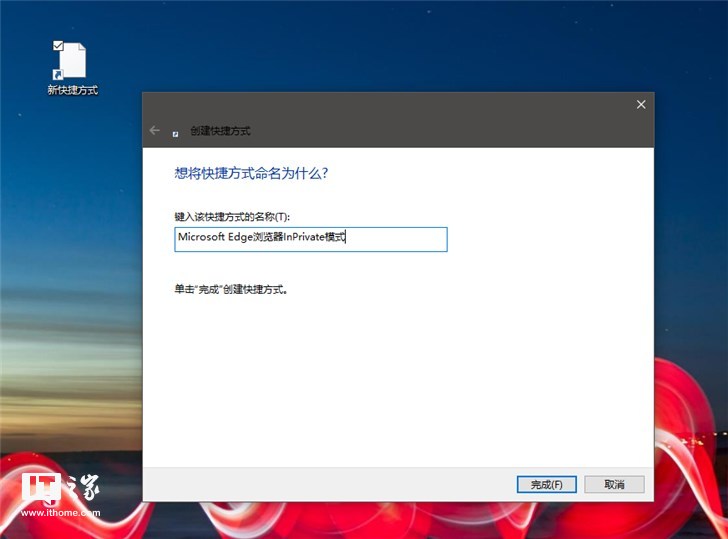The width and height of the screenshot is (728, 539).
Task: Select the 新快捷方式 desktop icon
Action: click(72, 68)
